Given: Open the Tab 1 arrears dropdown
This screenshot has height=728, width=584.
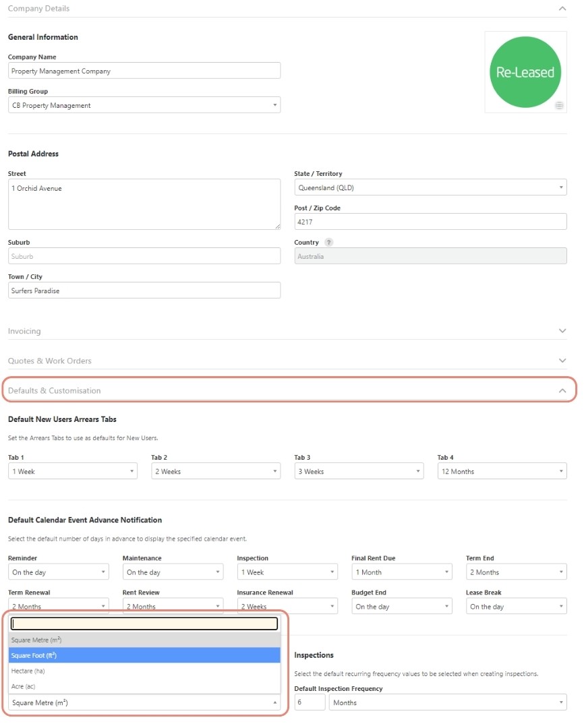Looking at the screenshot, I should point(72,471).
